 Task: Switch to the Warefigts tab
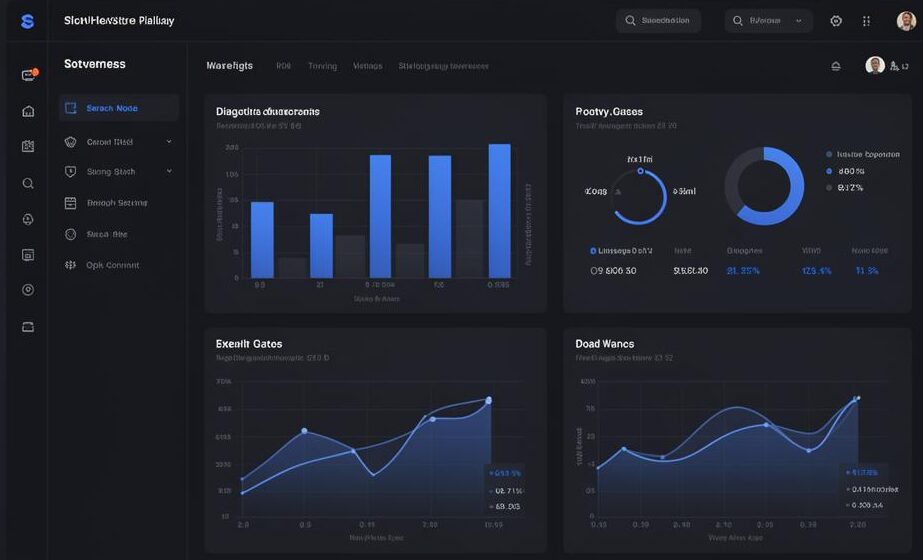click(x=229, y=66)
